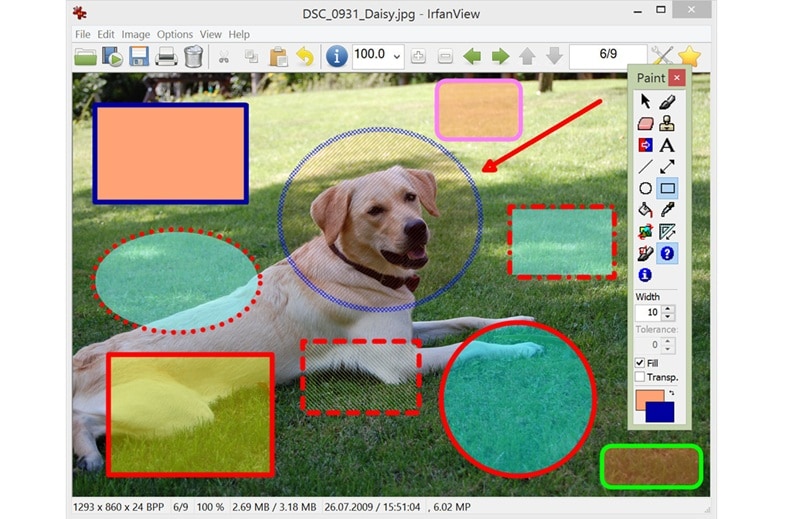Open settings with tools icon
The width and height of the screenshot is (800, 519).
coord(662,56)
